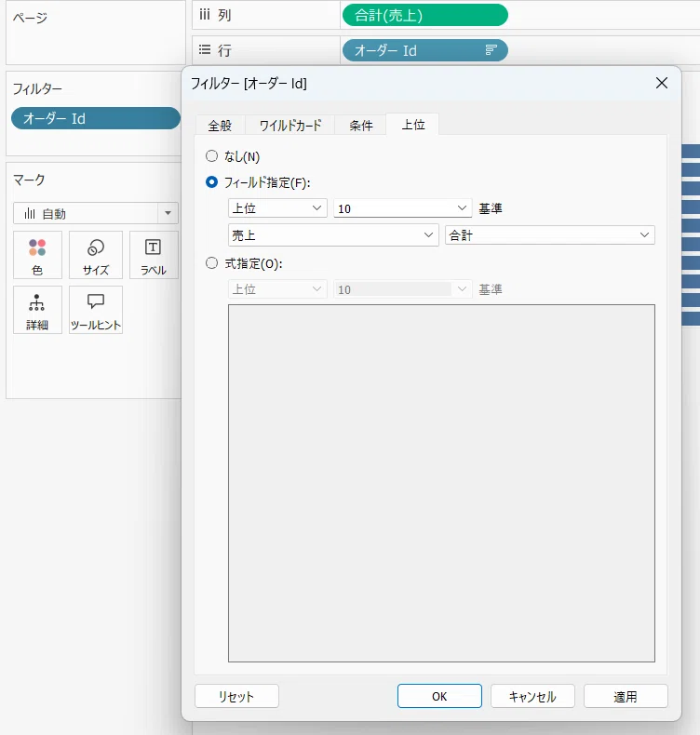The height and width of the screenshot is (735, 700).
Task: Click the フィルター shelf title
Action: pos(37,88)
